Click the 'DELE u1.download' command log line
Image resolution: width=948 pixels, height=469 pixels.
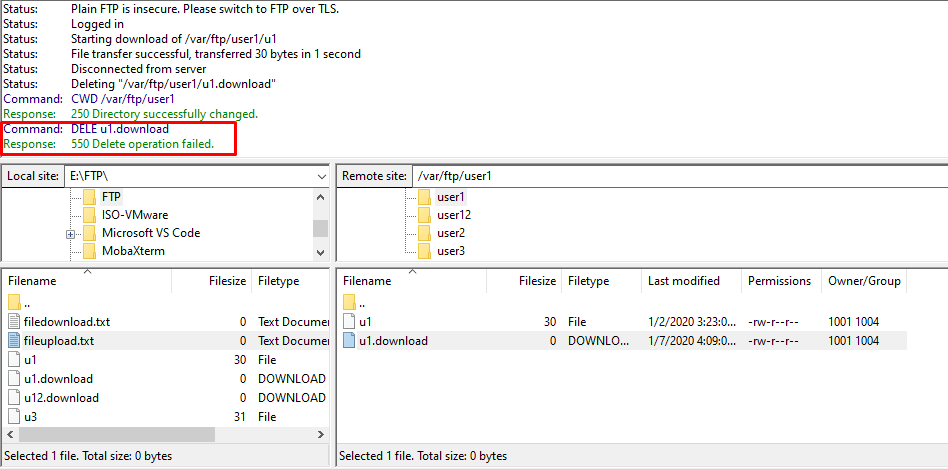click(86, 129)
